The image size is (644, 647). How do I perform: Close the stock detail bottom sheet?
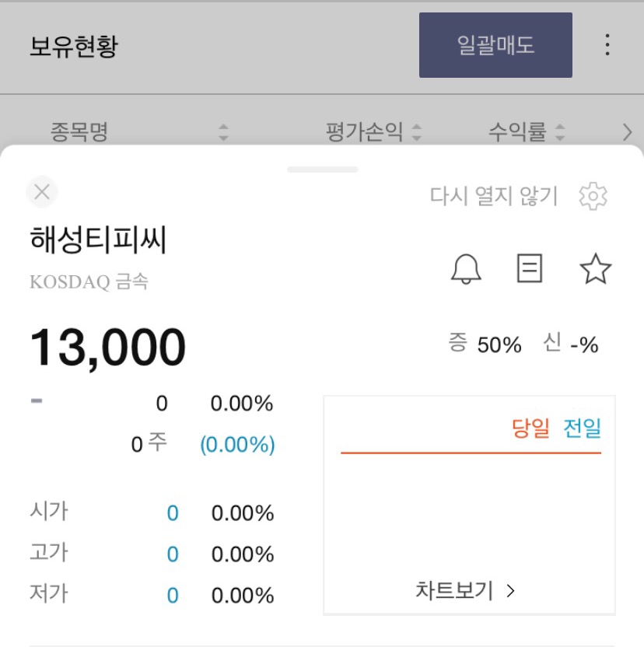(42, 192)
